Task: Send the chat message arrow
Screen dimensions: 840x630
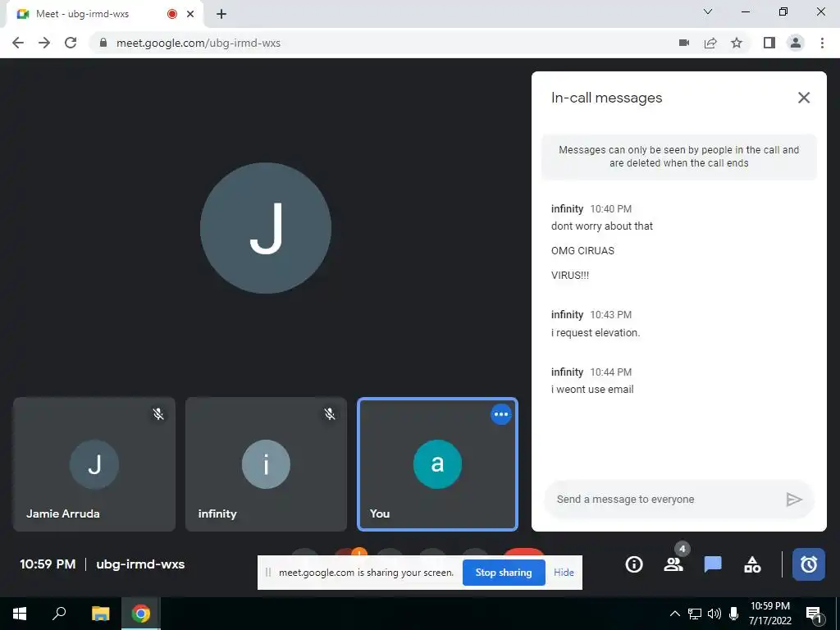Action: [x=794, y=500]
